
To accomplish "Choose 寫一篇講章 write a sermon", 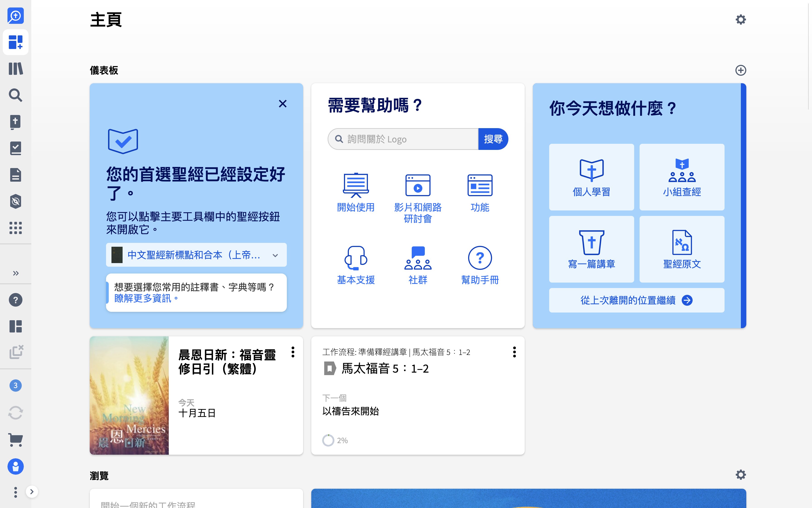I will tap(591, 249).
